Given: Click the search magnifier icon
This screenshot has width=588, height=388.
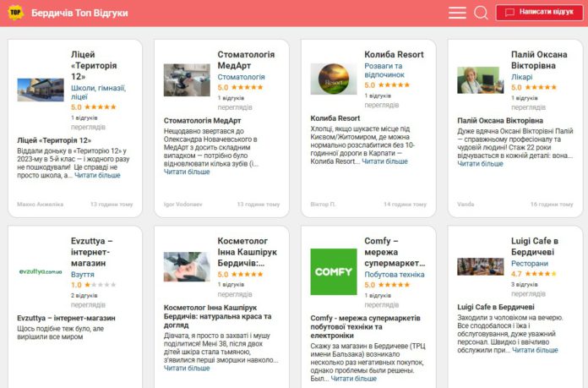Looking at the screenshot, I should tap(481, 13).
